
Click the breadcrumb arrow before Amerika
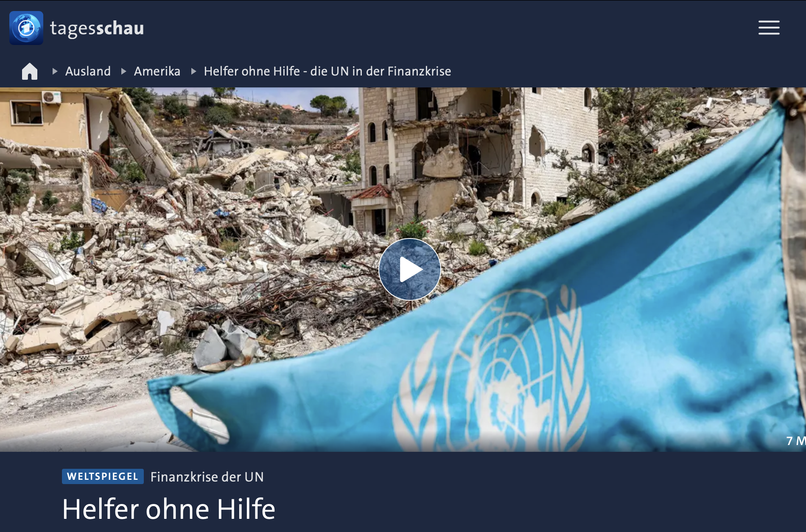pos(124,71)
